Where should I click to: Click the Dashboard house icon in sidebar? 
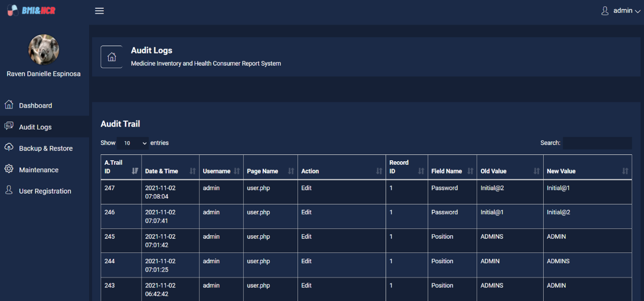(9, 105)
